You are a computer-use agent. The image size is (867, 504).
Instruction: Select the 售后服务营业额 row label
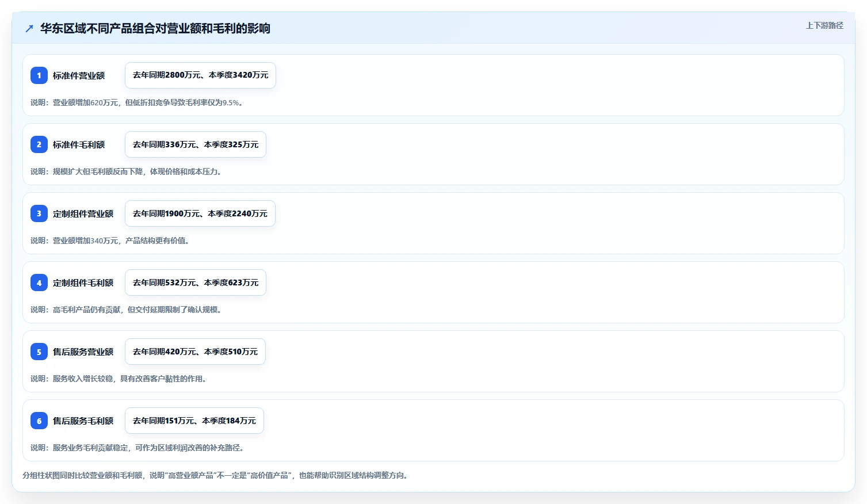click(83, 352)
